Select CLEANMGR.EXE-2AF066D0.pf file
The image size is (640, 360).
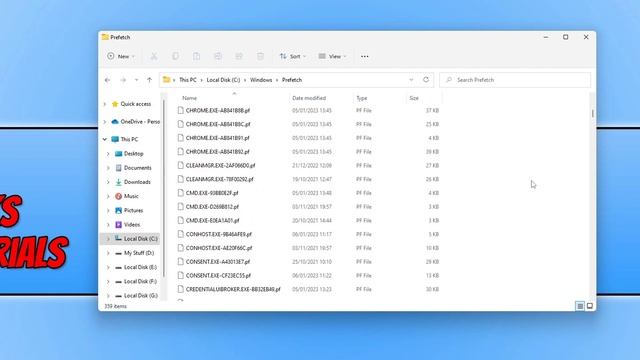click(x=220, y=165)
